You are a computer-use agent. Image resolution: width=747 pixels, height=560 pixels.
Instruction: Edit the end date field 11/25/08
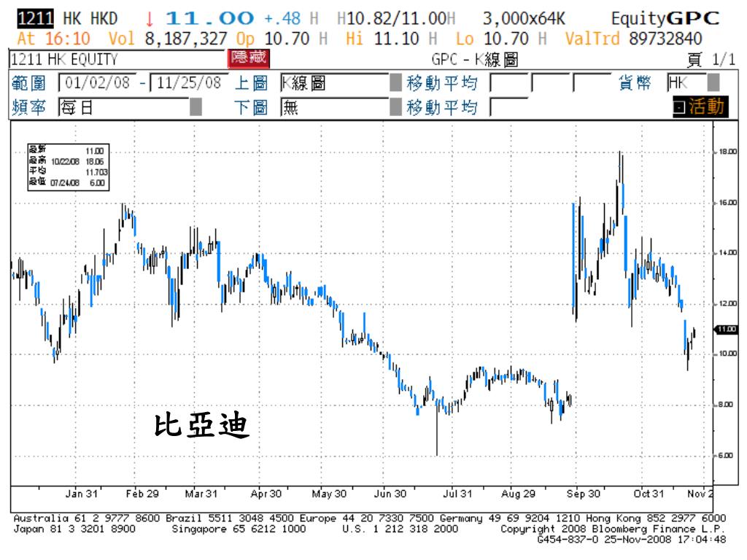[x=189, y=83]
